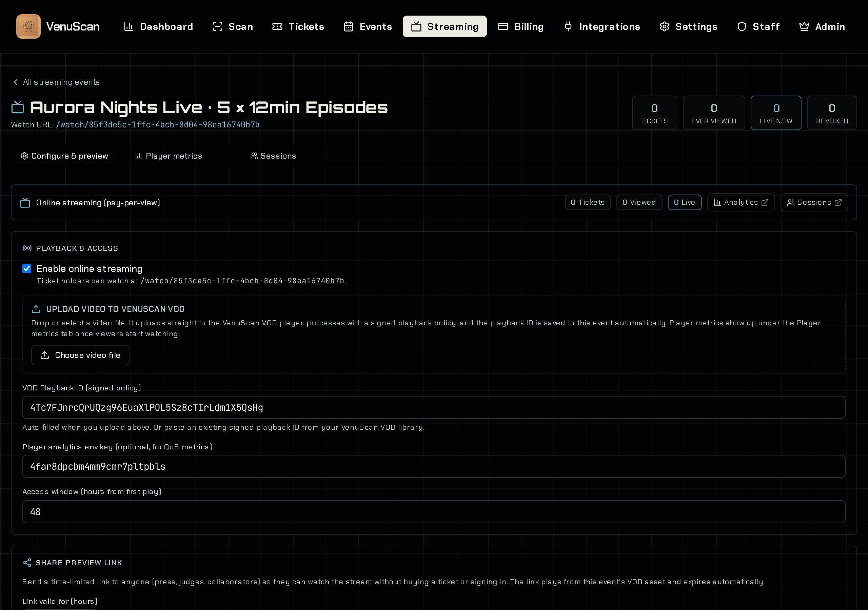868x610 pixels.
Task: Click the chart icon in the Analytics button
Action: (717, 203)
